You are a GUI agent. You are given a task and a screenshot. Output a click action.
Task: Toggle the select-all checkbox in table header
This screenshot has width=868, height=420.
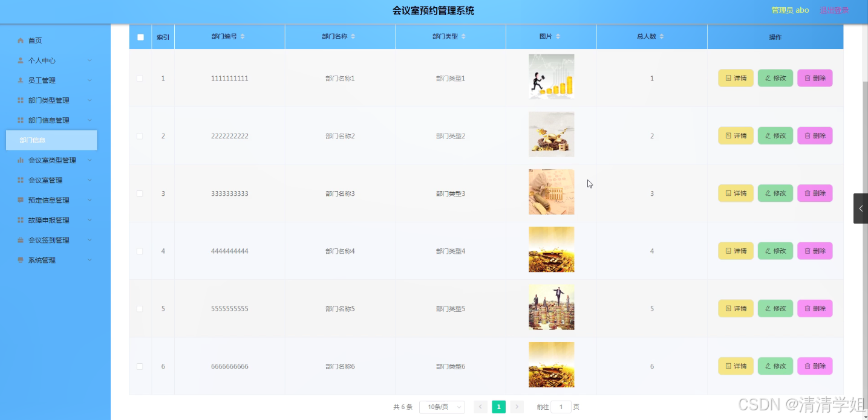pos(140,37)
